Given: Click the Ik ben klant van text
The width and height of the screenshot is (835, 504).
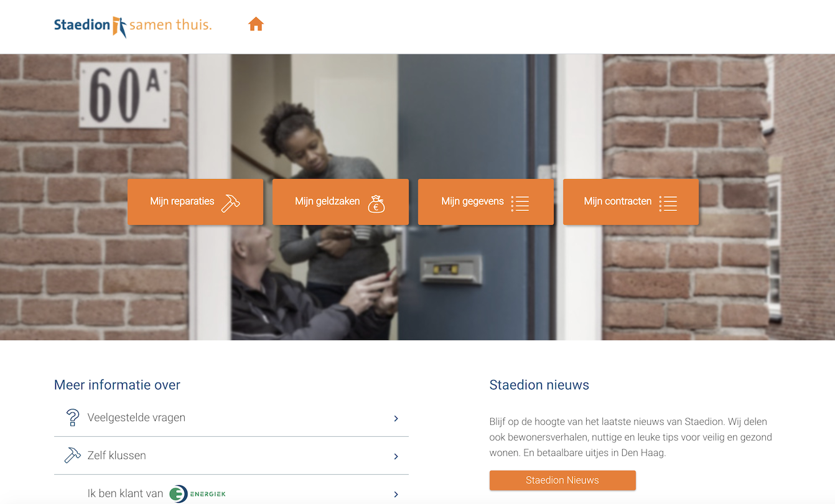Looking at the screenshot, I should click(125, 493).
